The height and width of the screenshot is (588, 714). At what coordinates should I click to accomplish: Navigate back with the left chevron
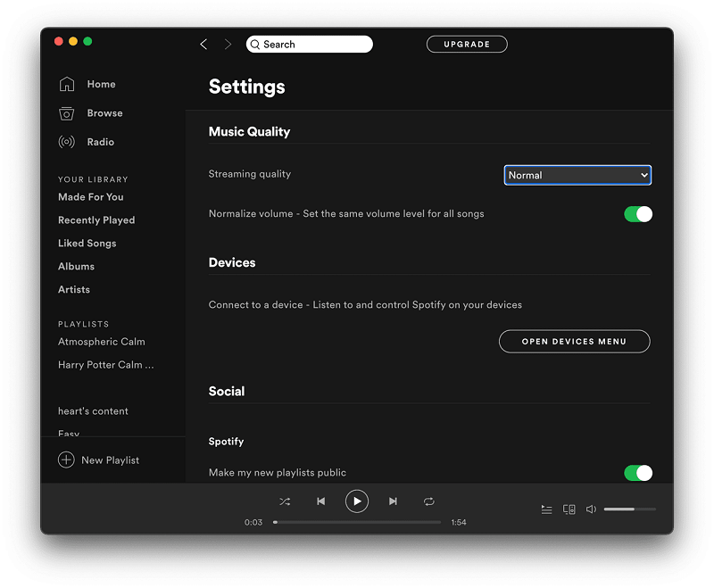point(203,43)
